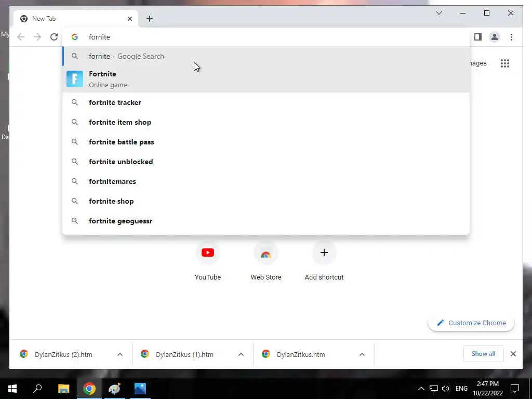The width and height of the screenshot is (532, 399).
Task: Open Windows taskbar search
Action: (37, 389)
